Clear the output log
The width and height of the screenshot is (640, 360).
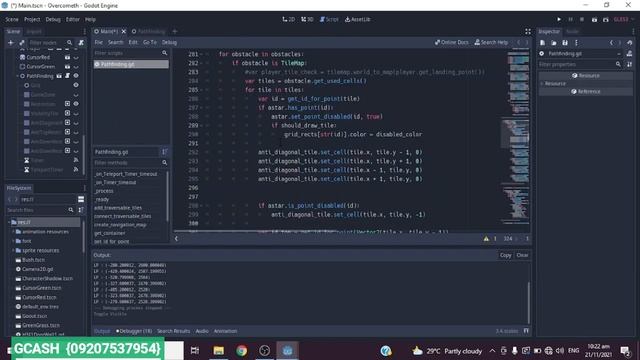coord(522,255)
